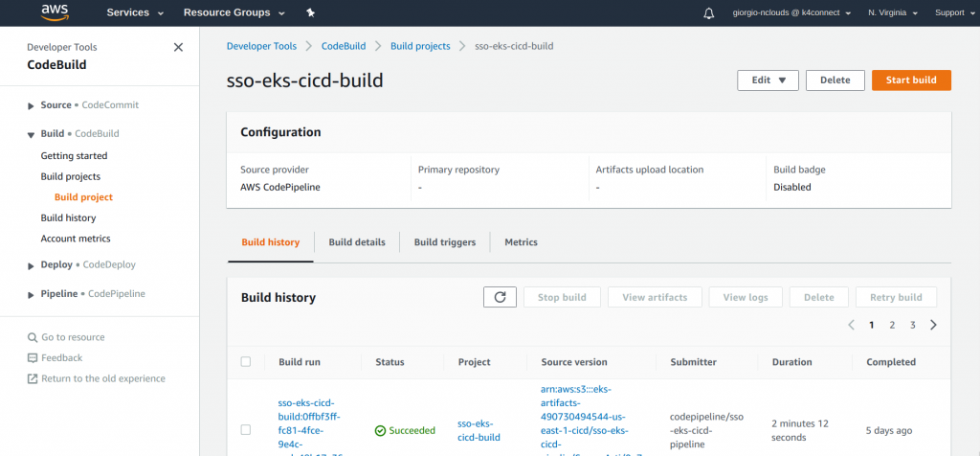Click Return to the old experience
This screenshot has height=456, width=980.
click(103, 378)
